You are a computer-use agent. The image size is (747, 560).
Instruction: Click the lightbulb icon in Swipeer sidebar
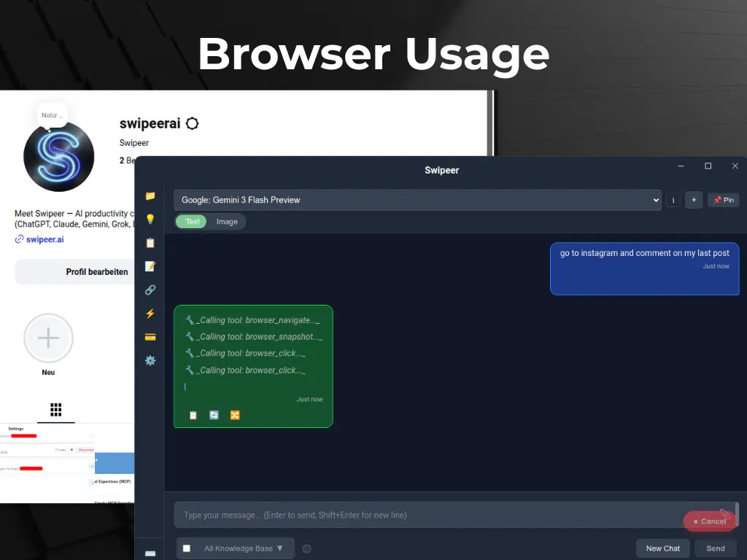[150, 219]
